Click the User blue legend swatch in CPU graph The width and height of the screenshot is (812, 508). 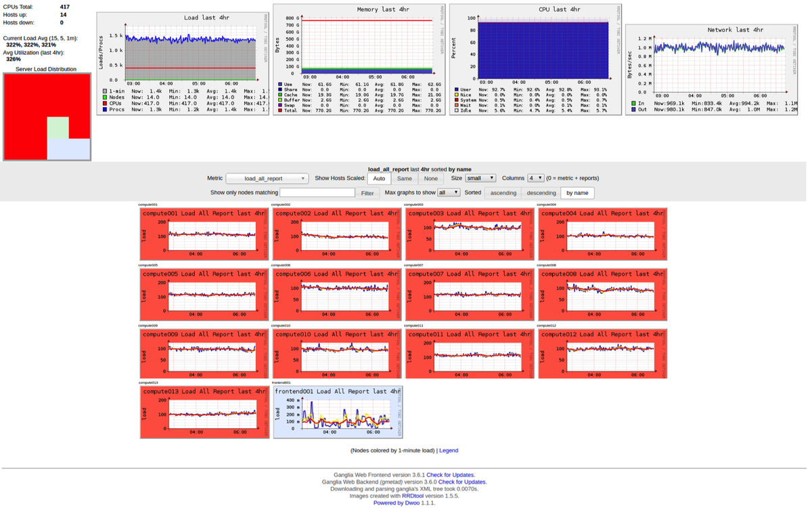pos(456,89)
